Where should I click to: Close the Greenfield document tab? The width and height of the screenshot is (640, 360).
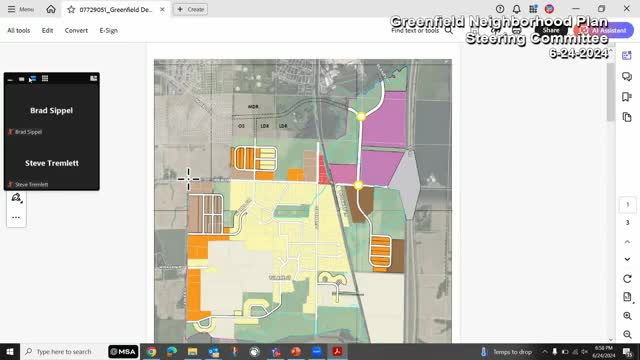pos(162,9)
